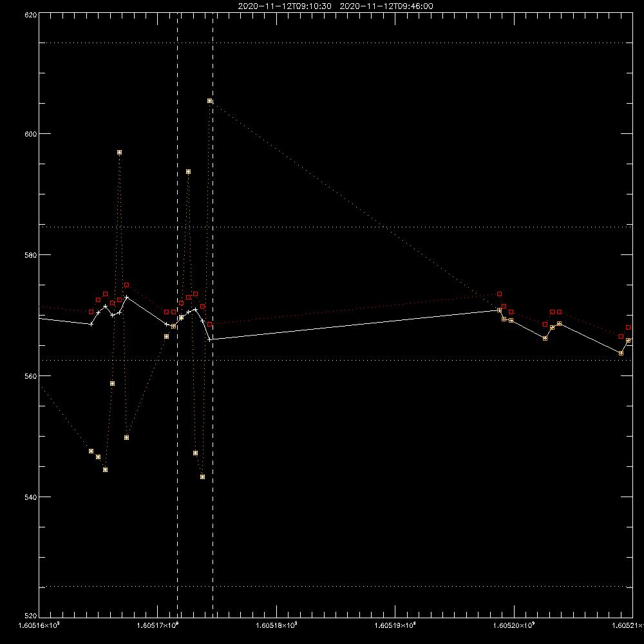Select the 560 y-axis label

[31, 376]
